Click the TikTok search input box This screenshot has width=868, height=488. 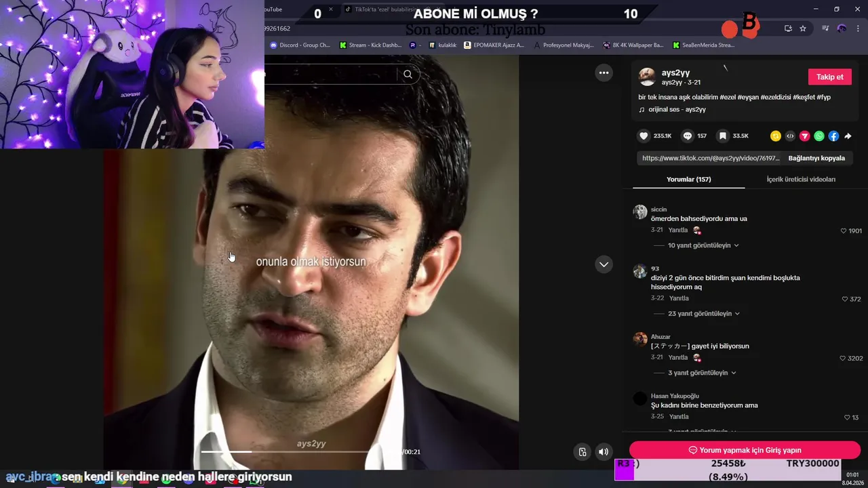[330, 75]
